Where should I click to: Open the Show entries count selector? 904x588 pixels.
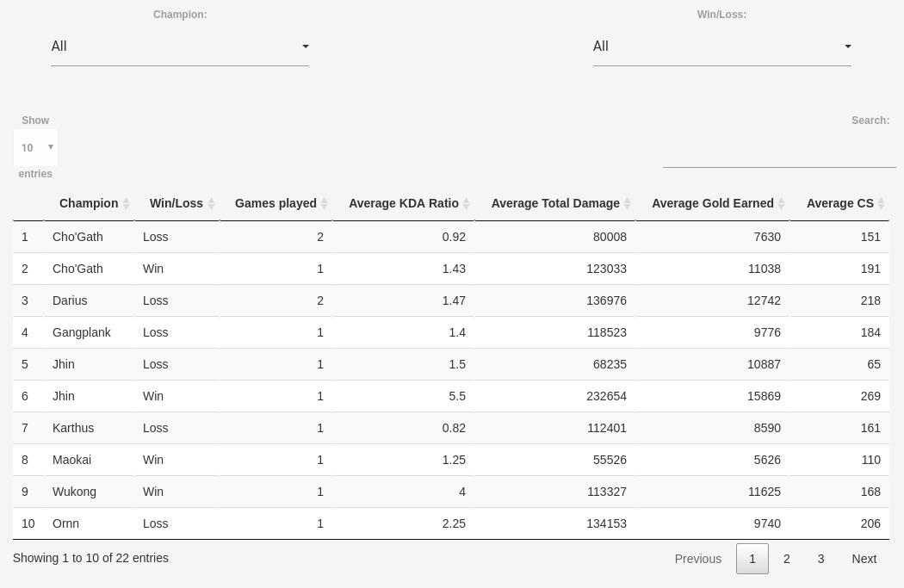36,147
